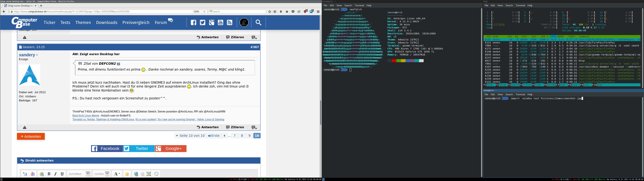Expand the Seite 10 von 10 dropdown

(190, 136)
